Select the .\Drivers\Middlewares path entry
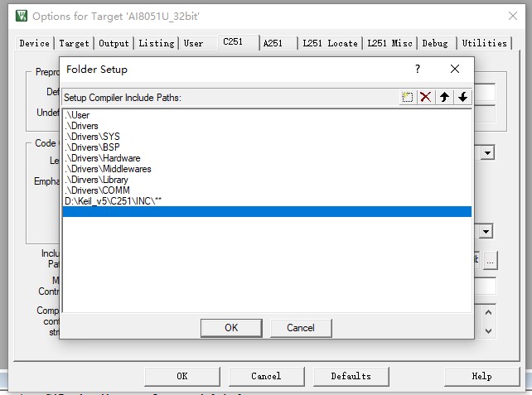 (267, 169)
